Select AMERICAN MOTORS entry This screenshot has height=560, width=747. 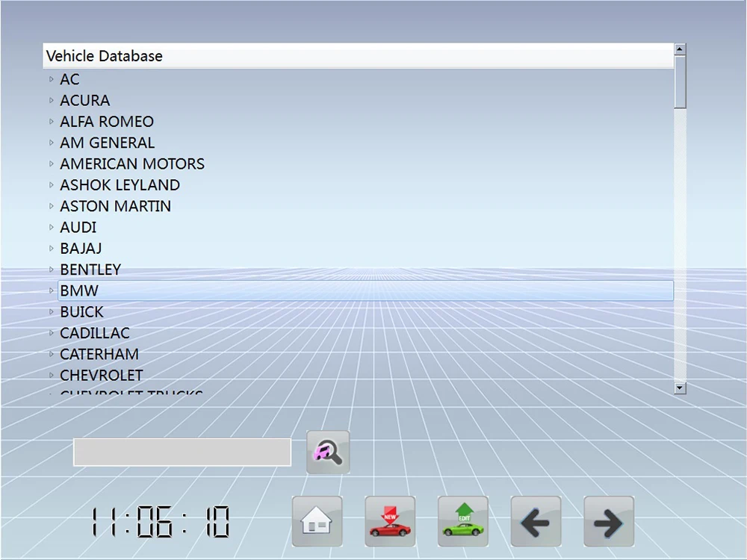(132, 164)
